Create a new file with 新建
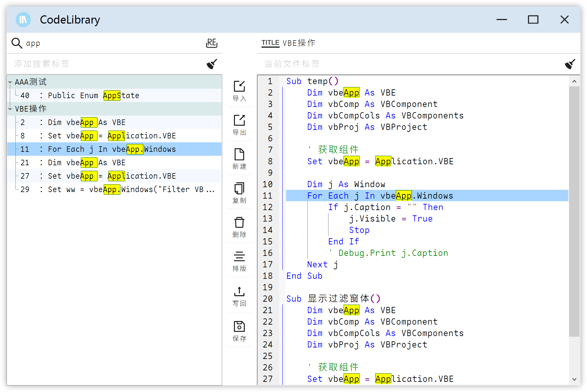The width and height of the screenshot is (587, 392). point(239,159)
